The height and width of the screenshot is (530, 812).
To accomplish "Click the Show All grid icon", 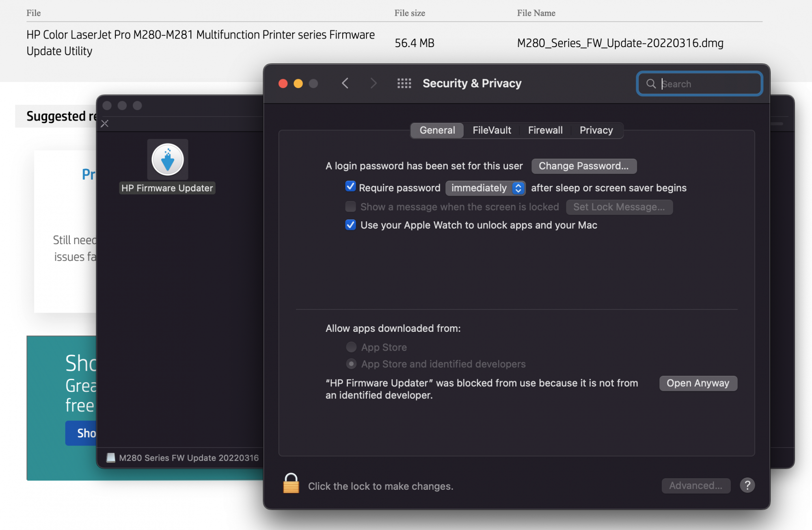I will coord(404,84).
